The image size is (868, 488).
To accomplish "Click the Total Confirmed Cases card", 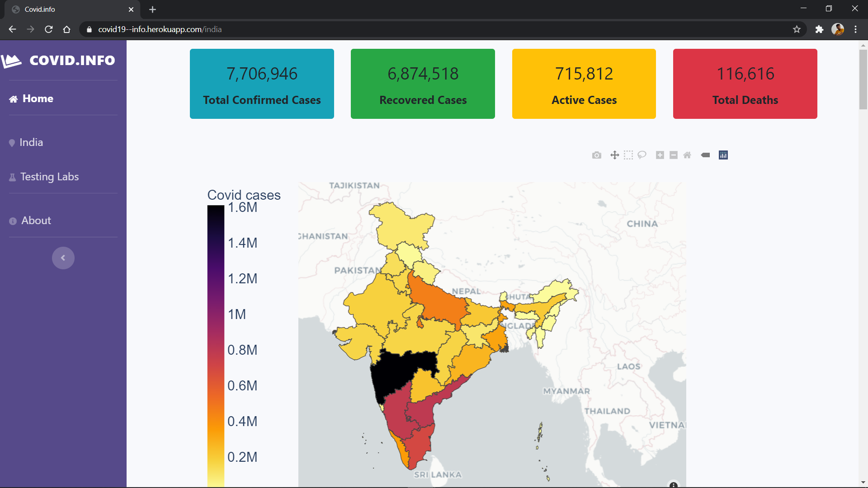I will coord(262,84).
